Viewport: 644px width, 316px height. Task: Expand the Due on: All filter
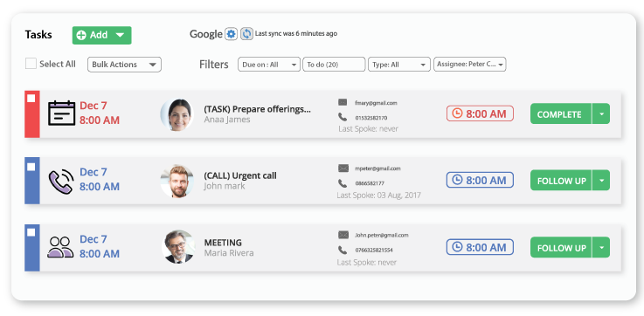coord(269,65)
